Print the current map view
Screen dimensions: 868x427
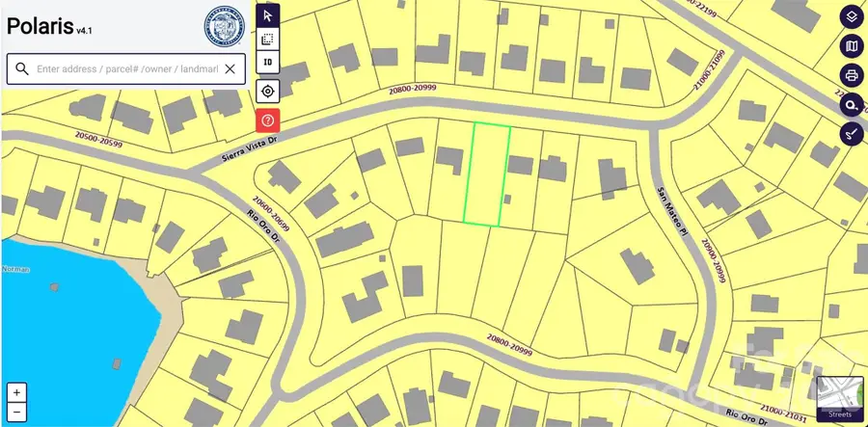coord(851,75)
